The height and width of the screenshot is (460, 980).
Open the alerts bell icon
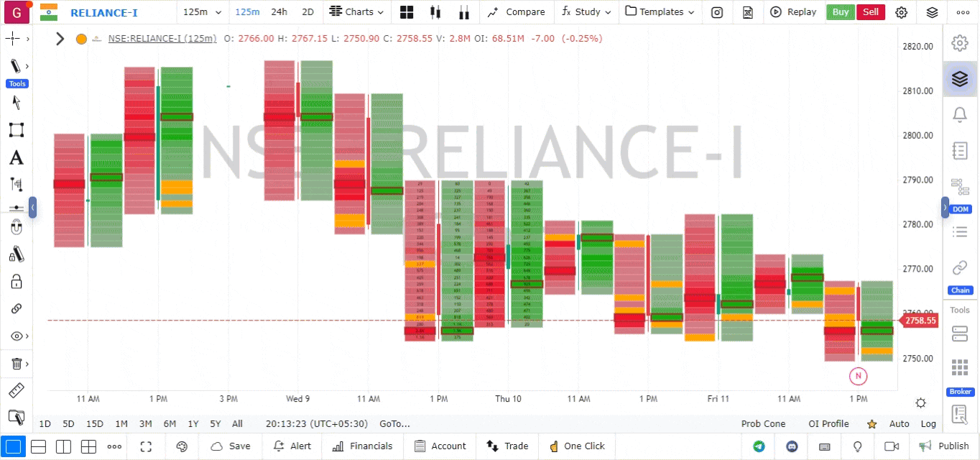point(959,114)
